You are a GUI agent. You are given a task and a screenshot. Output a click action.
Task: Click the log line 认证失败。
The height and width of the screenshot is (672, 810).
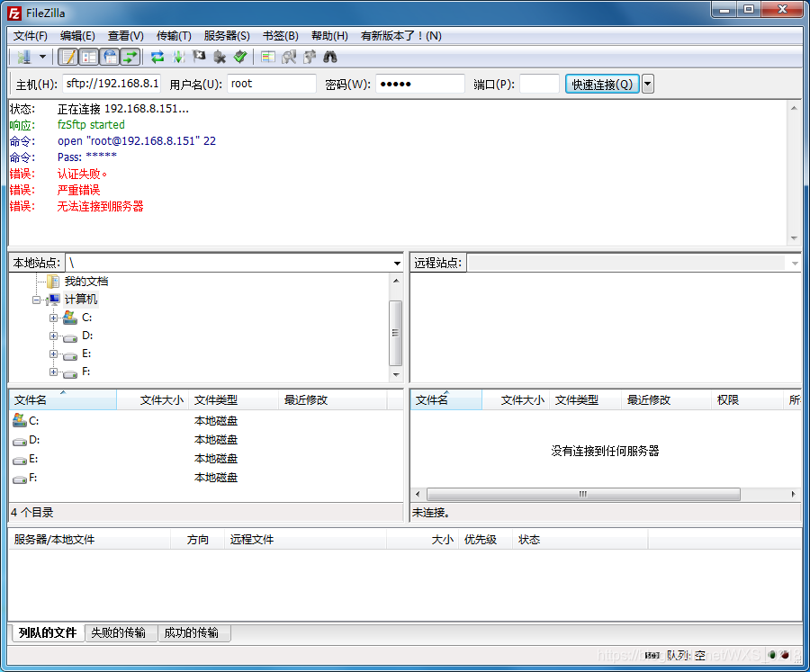point(83,174)
